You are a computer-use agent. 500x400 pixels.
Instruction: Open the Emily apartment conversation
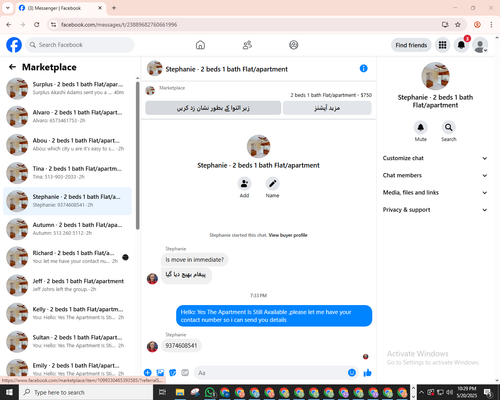[68, 368]
